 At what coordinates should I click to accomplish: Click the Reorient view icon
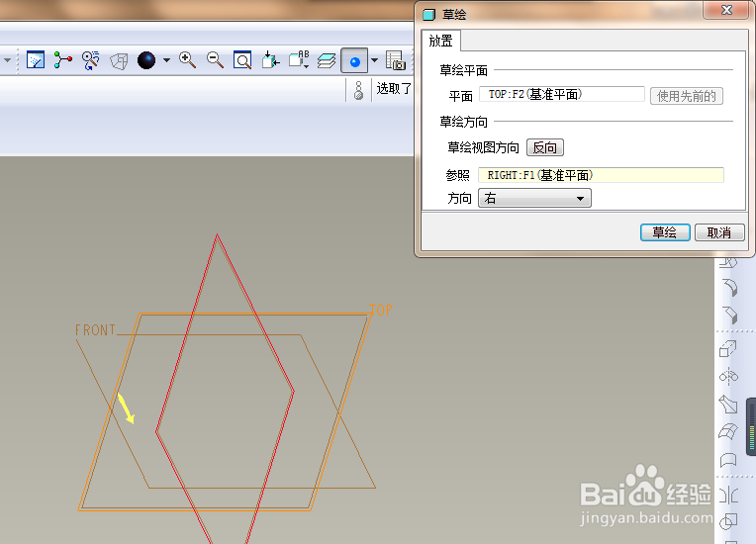(x=270, y=60)
